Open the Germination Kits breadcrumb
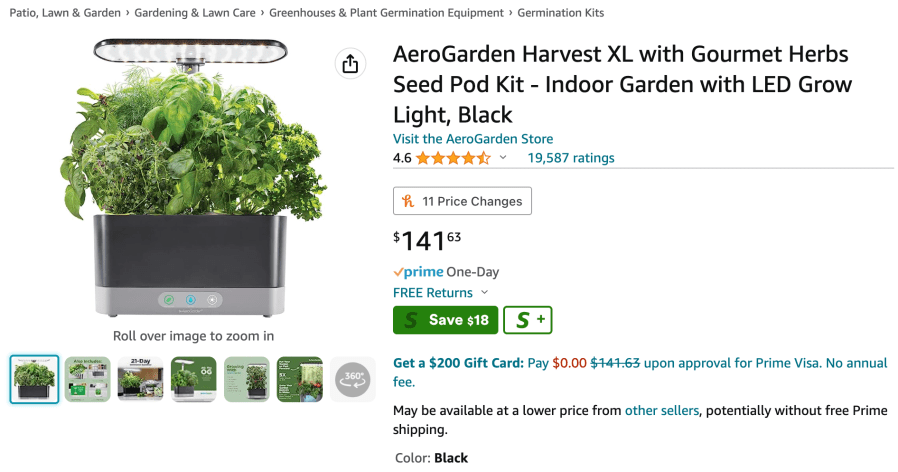 [x=561, y=13]
